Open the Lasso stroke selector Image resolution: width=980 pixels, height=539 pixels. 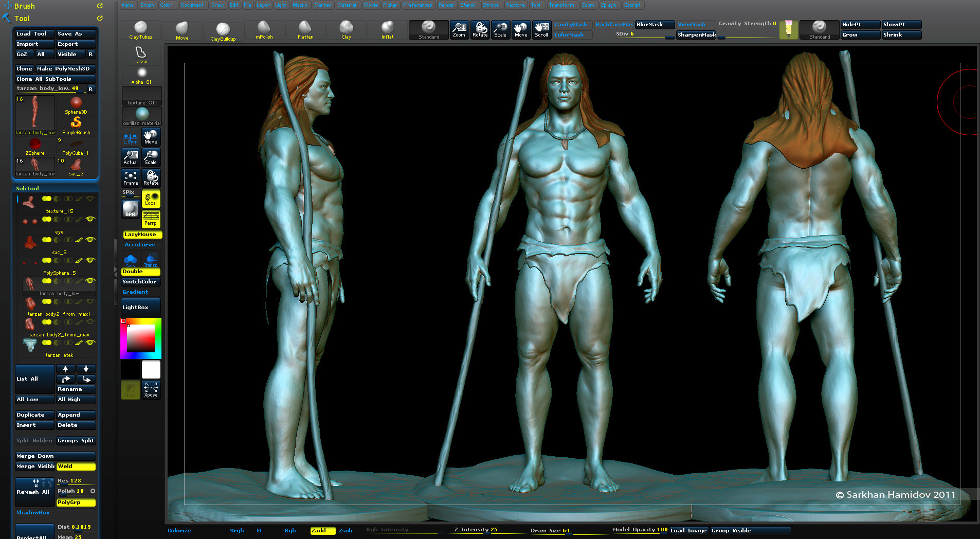pos(141,55)
